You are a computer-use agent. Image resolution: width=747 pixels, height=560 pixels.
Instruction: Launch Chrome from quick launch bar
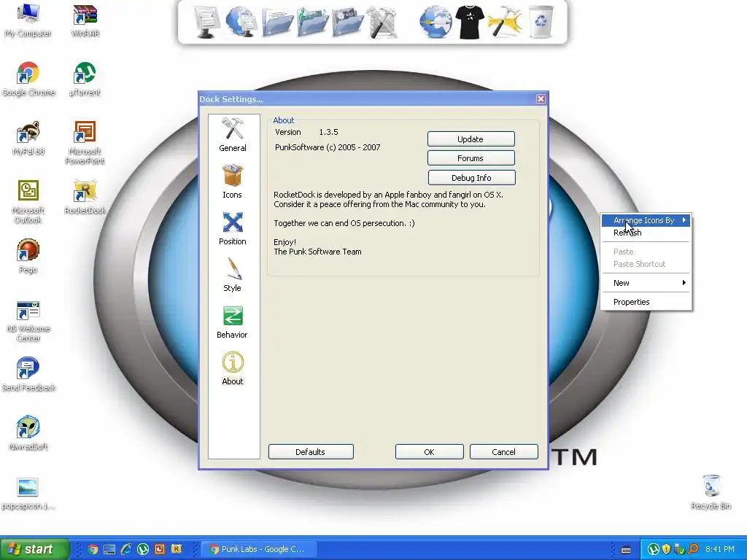[x=93, y=549]
